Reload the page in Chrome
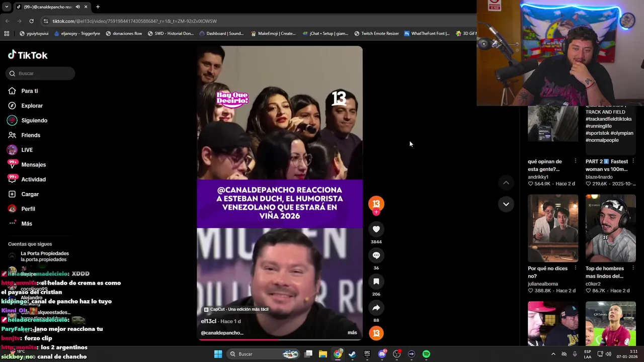644x362 pixels. tap(31, 21)
